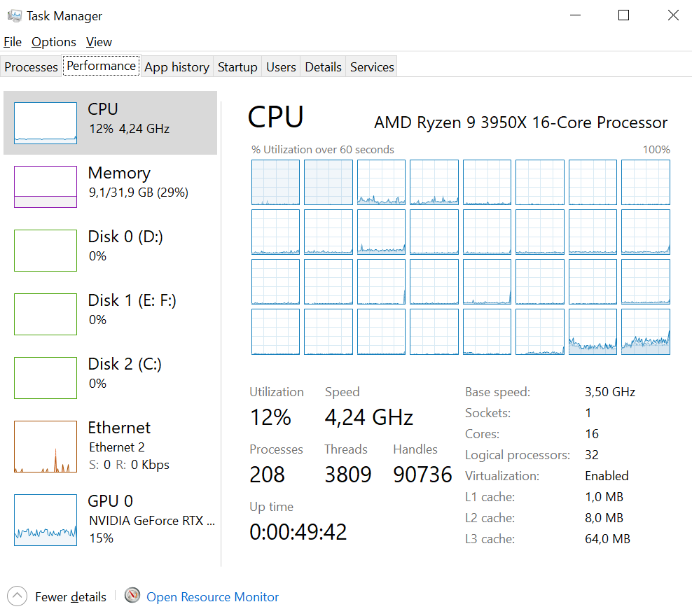
Task: Select the CPU usage mini graph thumbnail
Action: pos(46,123)
